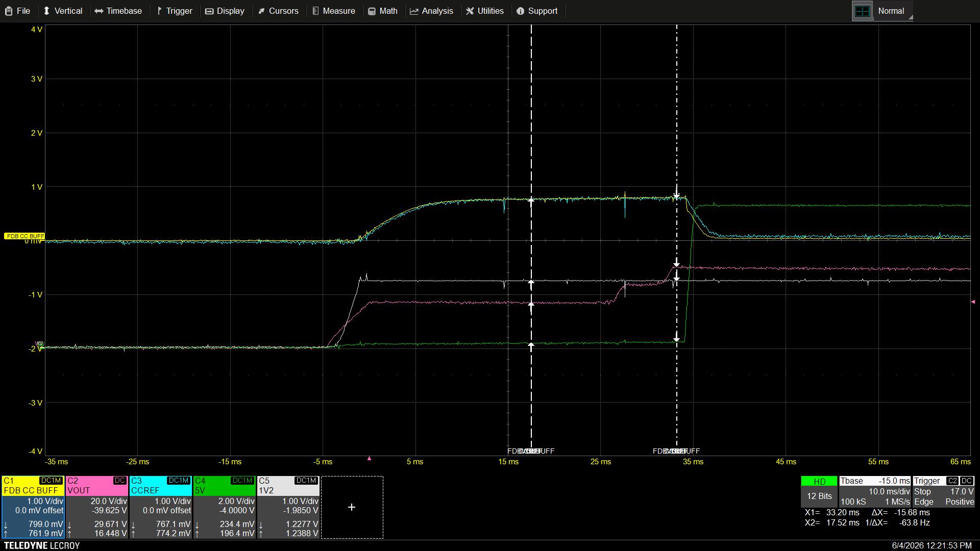Click the Teledyne LeCroy logo
The image size is (980, 551).
[42, 546]
